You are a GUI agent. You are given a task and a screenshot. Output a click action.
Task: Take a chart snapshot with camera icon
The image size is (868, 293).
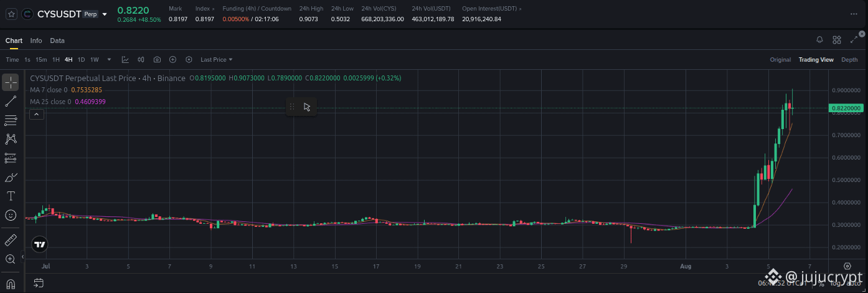157,60
